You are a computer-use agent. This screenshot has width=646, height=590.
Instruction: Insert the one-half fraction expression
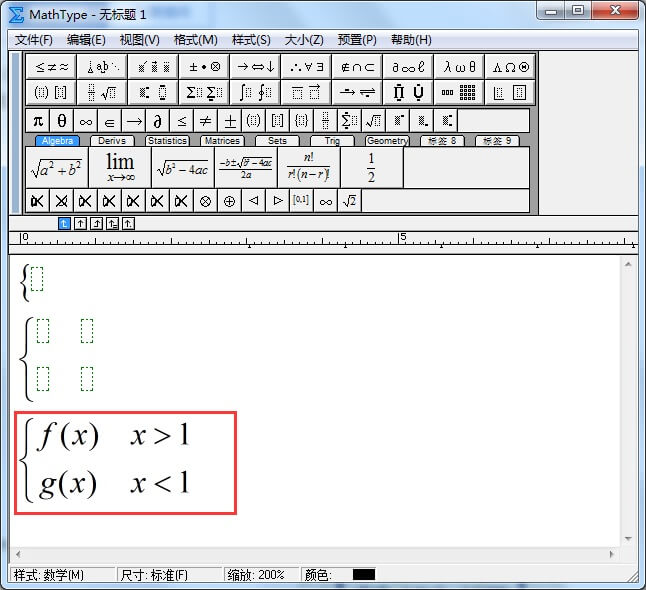pos(370,167)
